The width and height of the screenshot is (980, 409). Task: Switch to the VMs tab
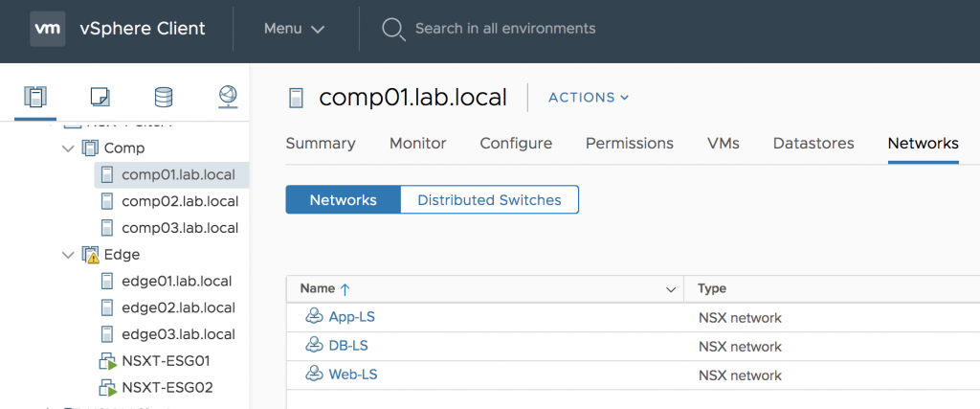pyautogui.click(x=724, y=144)
